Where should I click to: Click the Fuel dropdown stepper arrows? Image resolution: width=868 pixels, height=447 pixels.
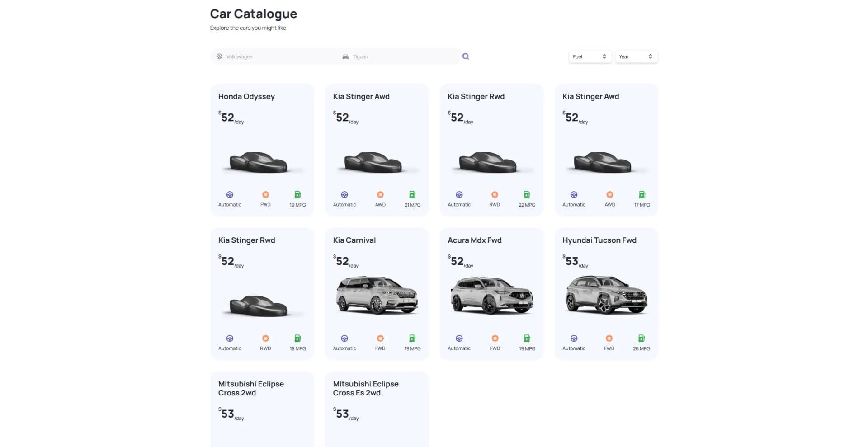[604, 56]
